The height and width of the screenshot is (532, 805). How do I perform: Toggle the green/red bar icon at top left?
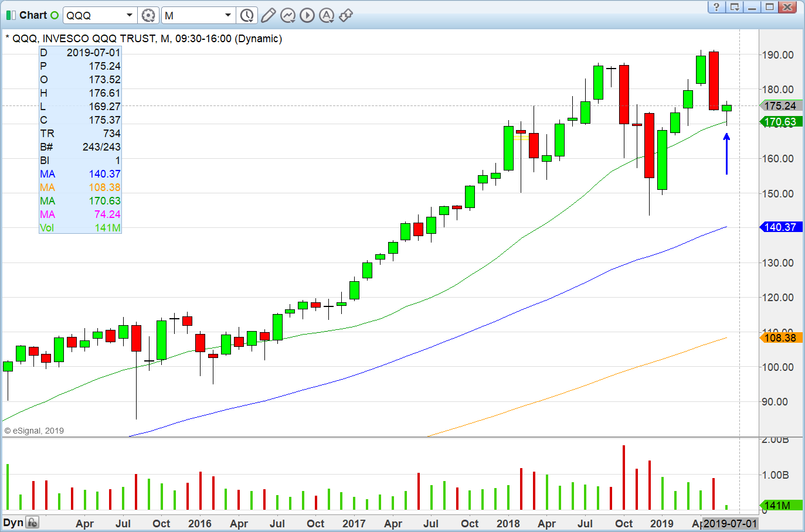[x=10, y=15]
